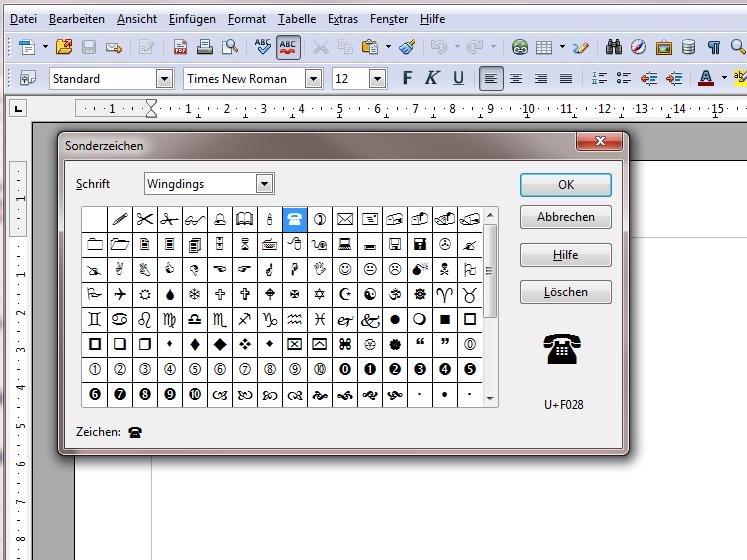Toggle underline formatting with the U button
This screenshot has width=747, height=560.
click(x=458, y=78)
